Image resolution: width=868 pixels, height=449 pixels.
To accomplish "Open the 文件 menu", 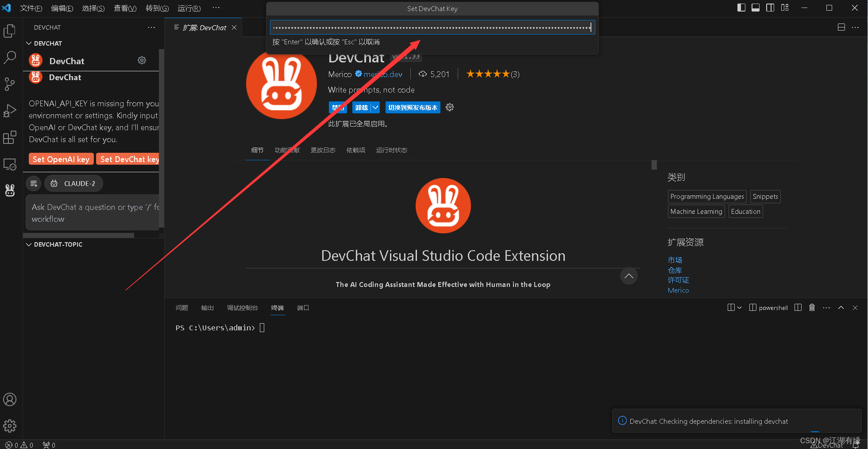I will (x=31, y=8).
